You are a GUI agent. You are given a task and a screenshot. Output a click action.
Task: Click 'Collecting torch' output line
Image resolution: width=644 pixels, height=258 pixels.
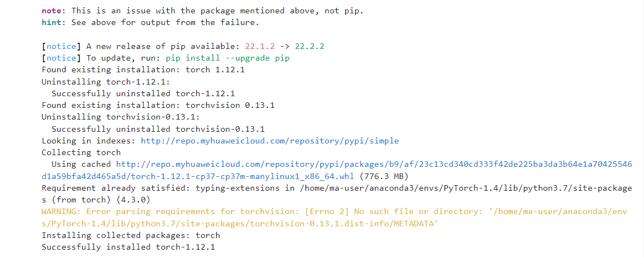click(81, 152)
